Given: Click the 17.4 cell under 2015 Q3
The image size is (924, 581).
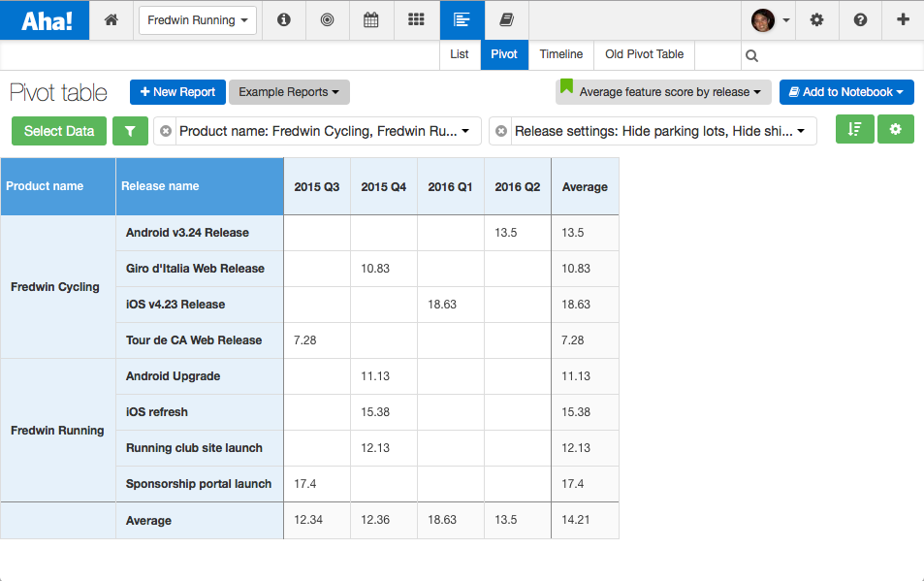Looking at the screenshot, I should 317,484.
